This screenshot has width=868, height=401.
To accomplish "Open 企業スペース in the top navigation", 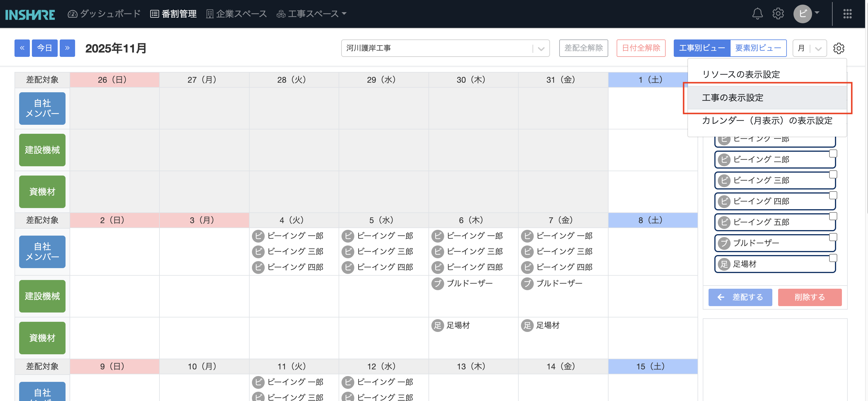I will point(237,14).
